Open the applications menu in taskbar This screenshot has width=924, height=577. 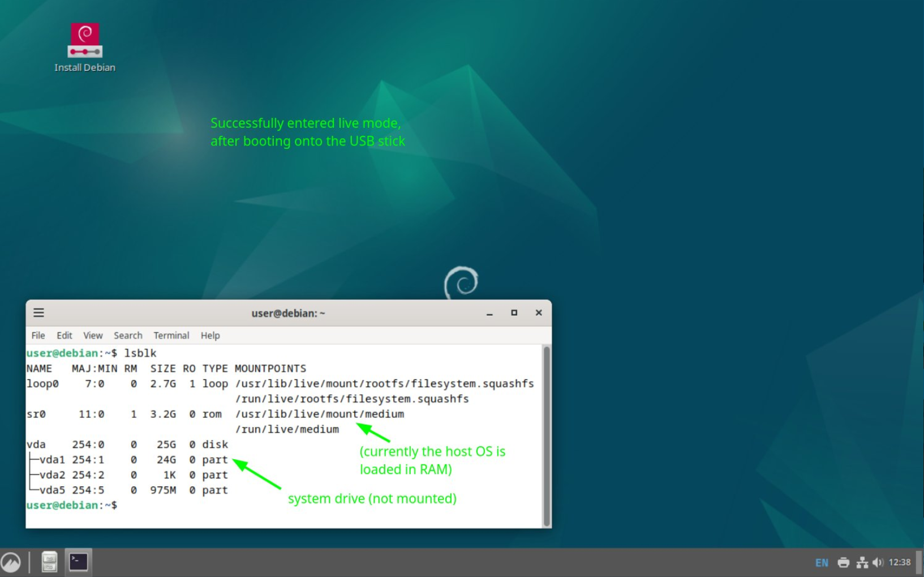11,562
